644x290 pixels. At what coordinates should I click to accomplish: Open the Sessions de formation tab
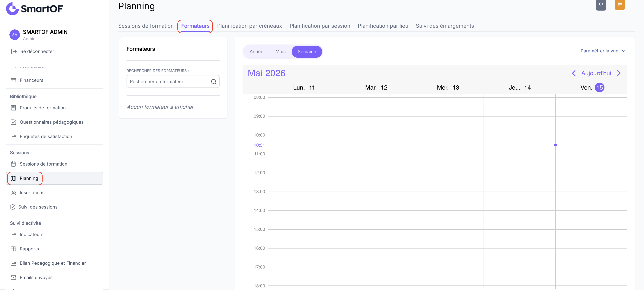(x=146, y=26)
